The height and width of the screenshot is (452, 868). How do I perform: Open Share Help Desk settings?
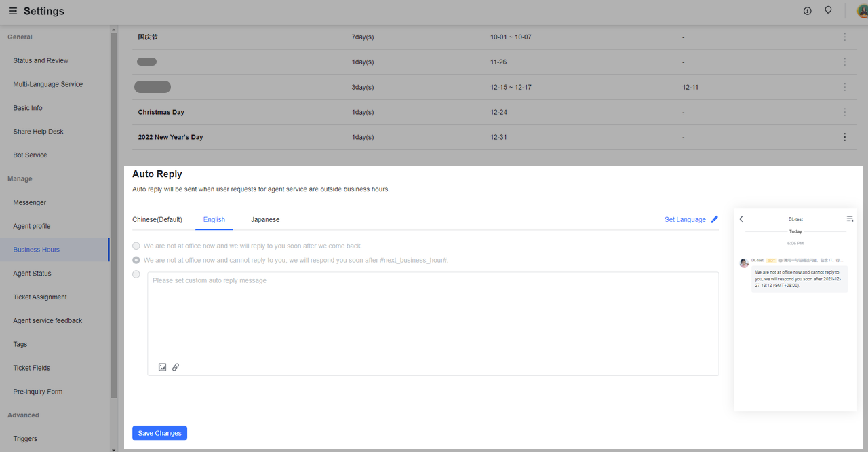(38, 132)
